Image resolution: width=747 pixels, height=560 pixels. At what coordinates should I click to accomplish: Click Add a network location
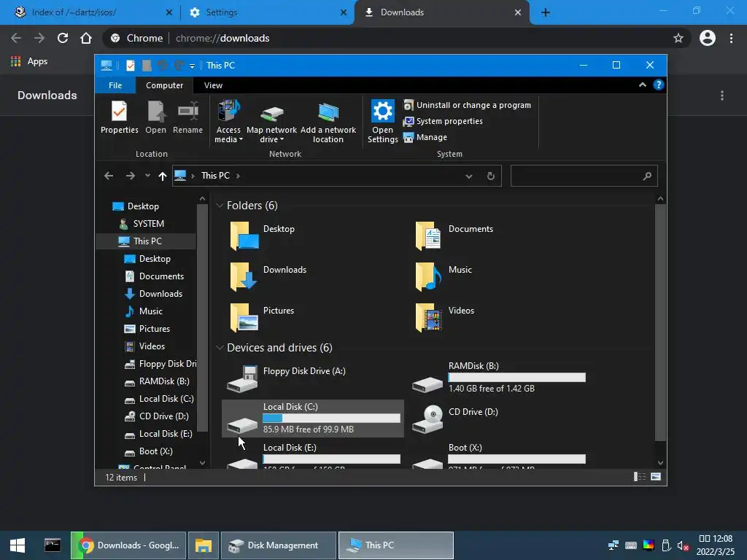pos(328,122)
